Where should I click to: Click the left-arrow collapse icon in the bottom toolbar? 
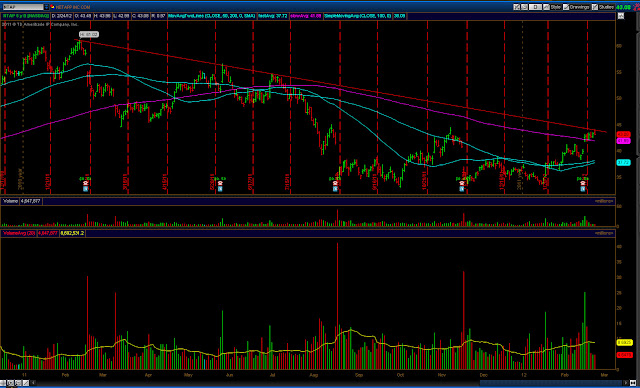(x=33, y=383)
